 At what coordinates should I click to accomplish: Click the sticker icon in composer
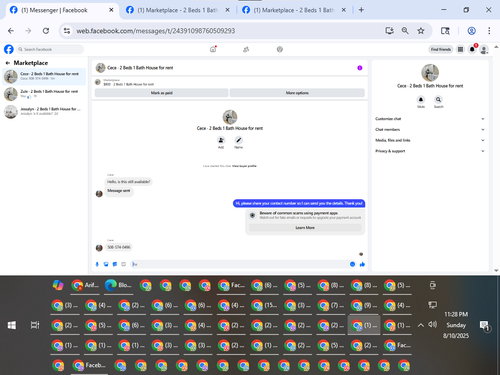point(115,264)
